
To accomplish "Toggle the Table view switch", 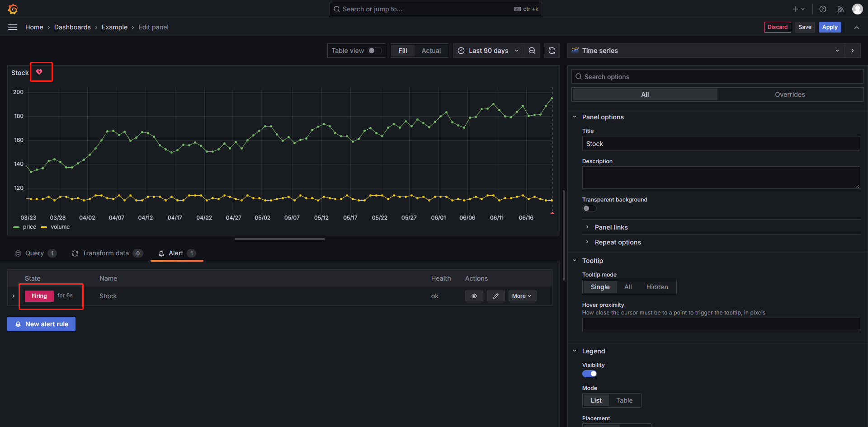I will [374, 51].
